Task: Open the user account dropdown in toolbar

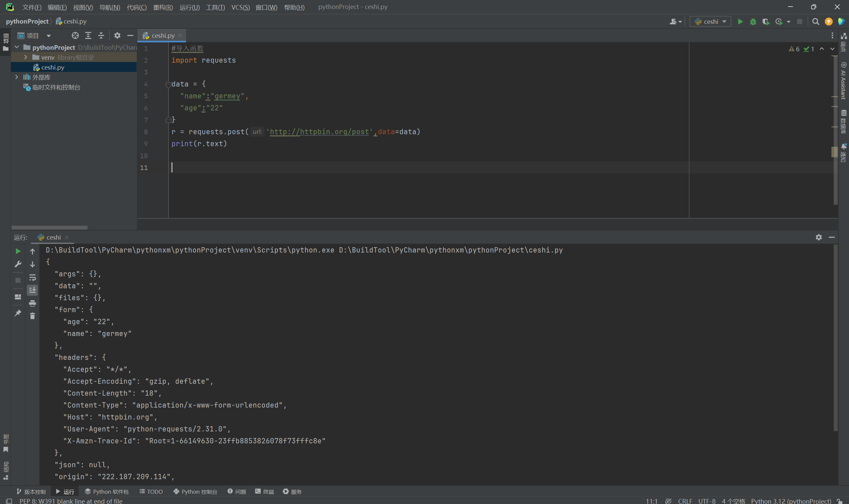Action: coord(675,22)
